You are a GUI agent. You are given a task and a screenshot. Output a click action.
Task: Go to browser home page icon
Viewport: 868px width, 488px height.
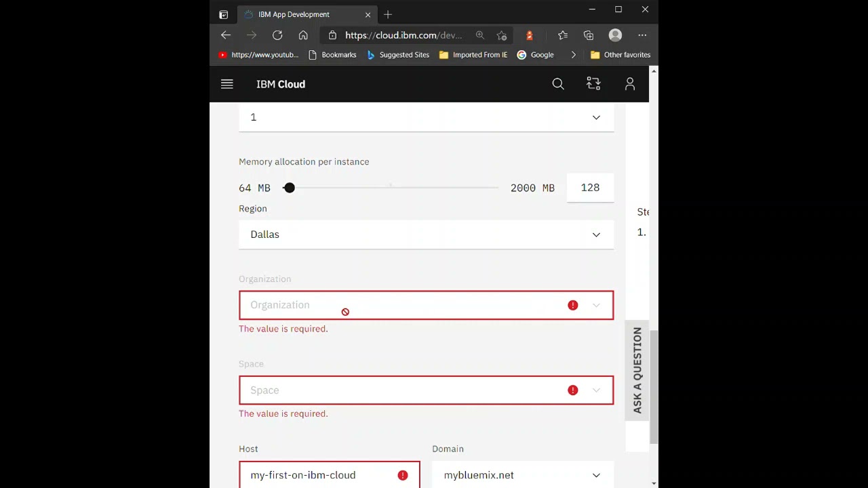point(303,35)
